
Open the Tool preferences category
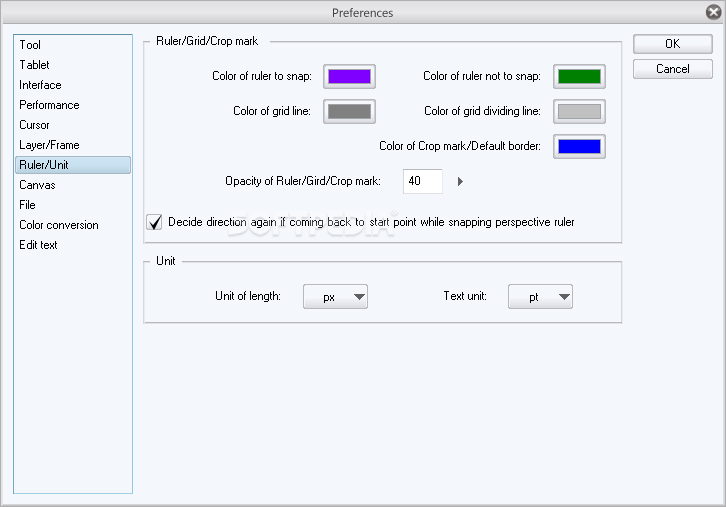pos(73,45)
